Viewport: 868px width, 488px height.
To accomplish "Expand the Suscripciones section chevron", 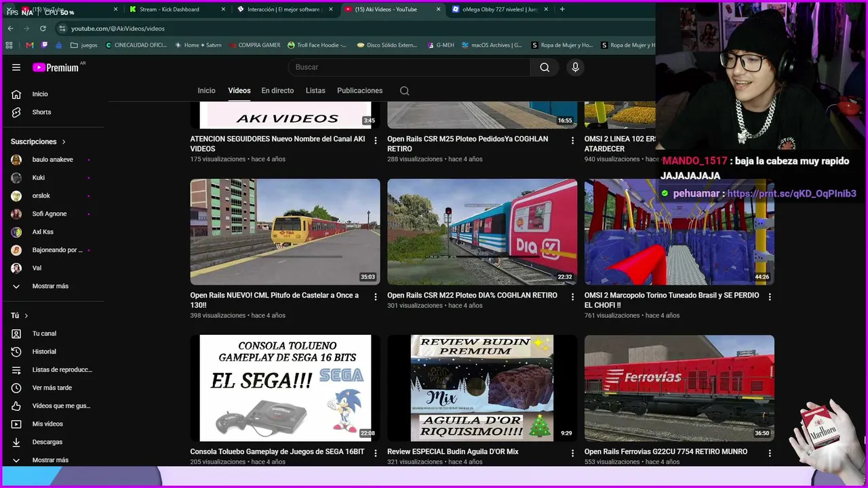I will (x=64, y=142).
